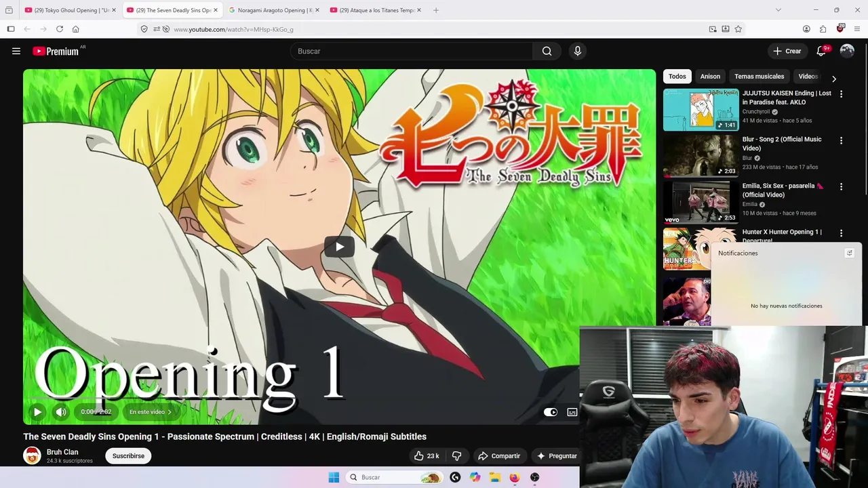Image resolution: width=868 pixels, height=488 pixels.
Task: Toggle the browser sidebar icon
Action: [x=11, y=29]
